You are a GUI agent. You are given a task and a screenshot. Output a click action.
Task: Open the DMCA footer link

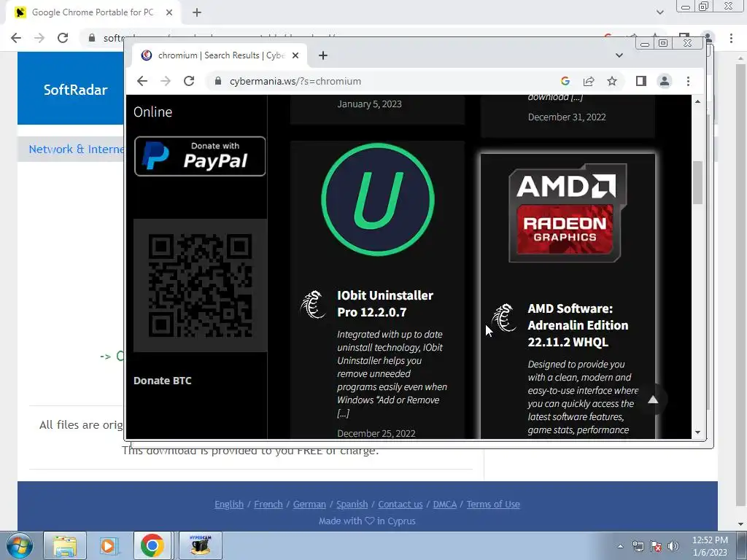445,505
